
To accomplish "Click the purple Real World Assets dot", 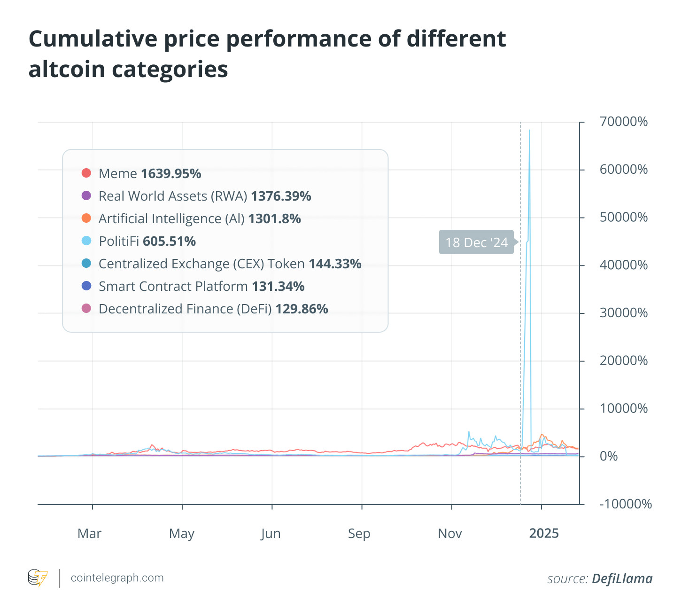I will [x=86, y=195].
